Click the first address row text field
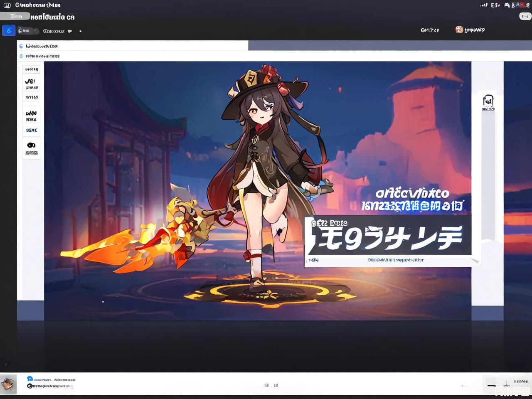The width and height of the screenshot is (532, 399). pos(133,46)
